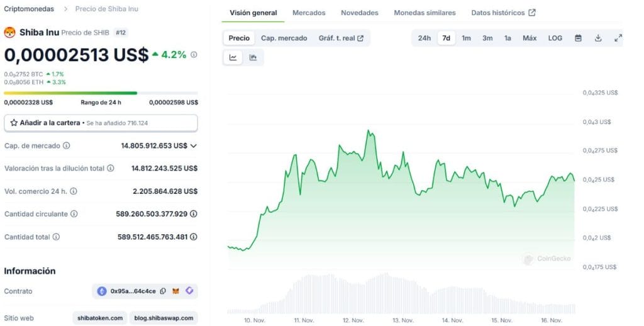Click the 0,00002513 US$ price

coord(76,55)
